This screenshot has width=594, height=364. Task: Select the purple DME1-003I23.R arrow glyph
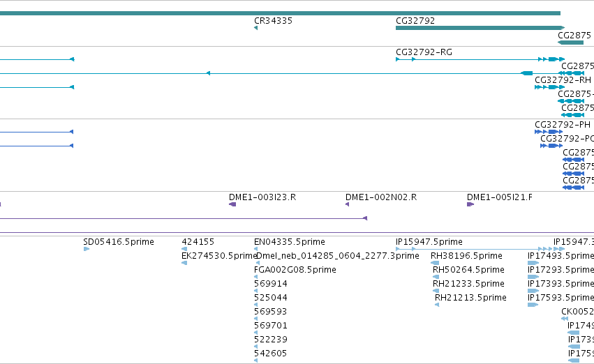point(232,205)
